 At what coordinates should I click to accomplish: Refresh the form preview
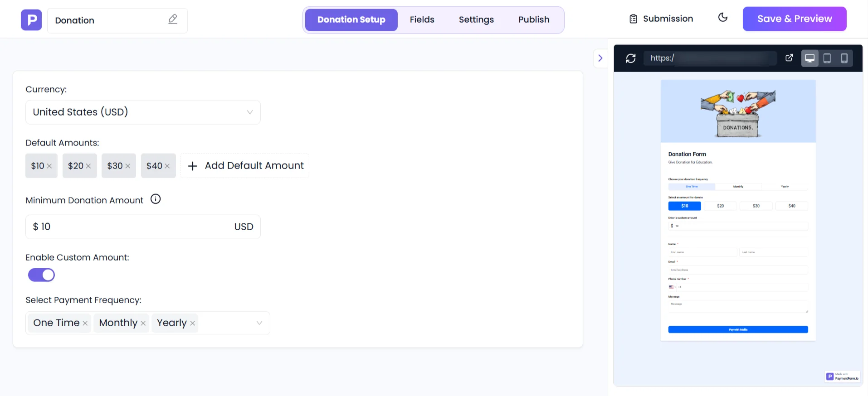[631, 58]
